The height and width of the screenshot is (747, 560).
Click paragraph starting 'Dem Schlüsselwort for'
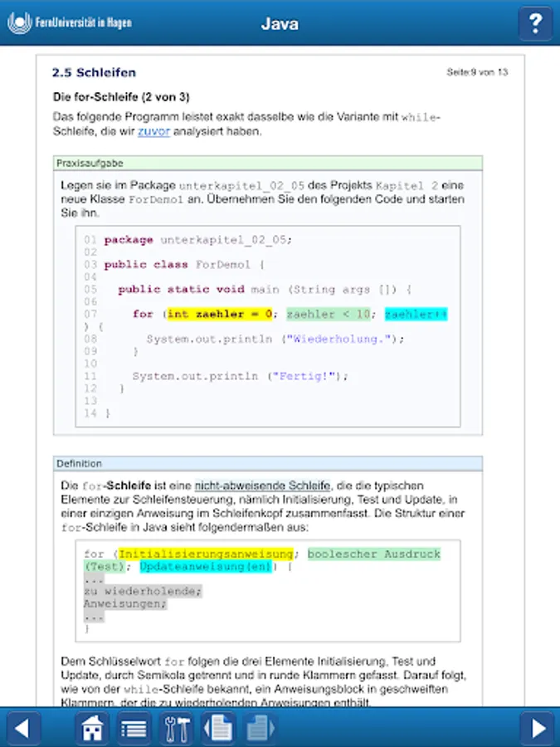(263, 681)
